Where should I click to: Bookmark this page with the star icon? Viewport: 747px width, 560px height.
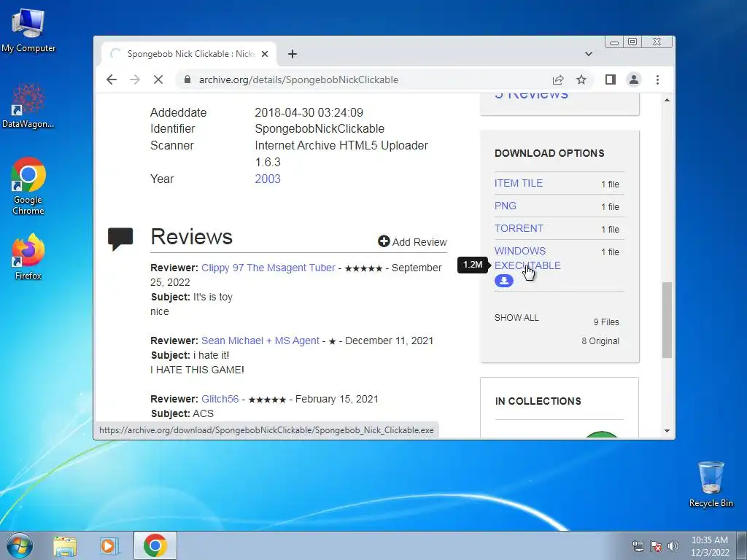click(581, 79)
